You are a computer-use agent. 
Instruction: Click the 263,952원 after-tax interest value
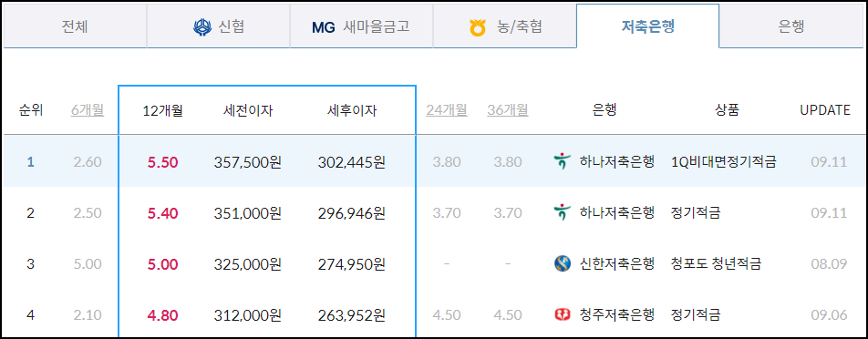352,316
